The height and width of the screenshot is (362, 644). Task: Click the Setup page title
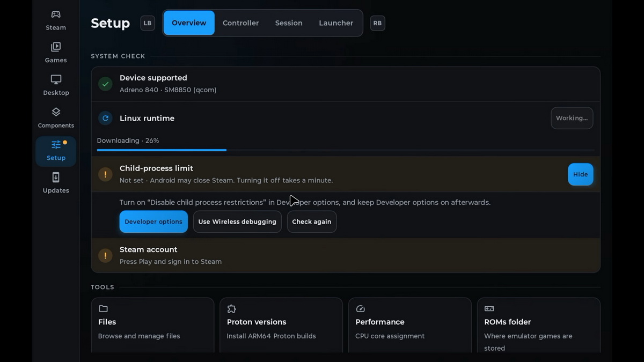[x=110, y=23]
